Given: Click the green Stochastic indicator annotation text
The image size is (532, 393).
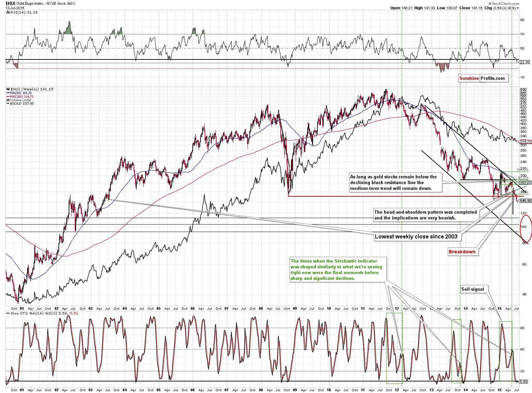Looking at the screenshot, I should click(x=338, y=270).
